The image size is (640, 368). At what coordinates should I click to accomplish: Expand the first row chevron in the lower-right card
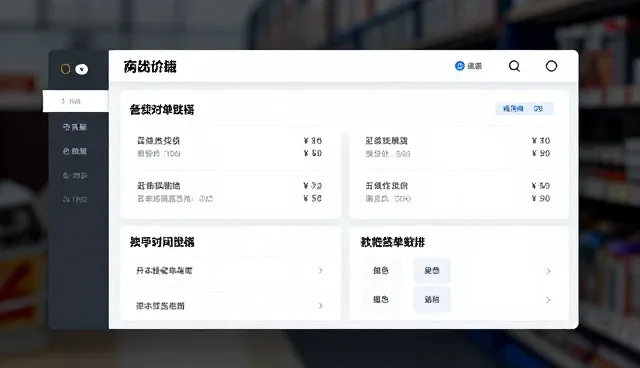coord(548,271)
